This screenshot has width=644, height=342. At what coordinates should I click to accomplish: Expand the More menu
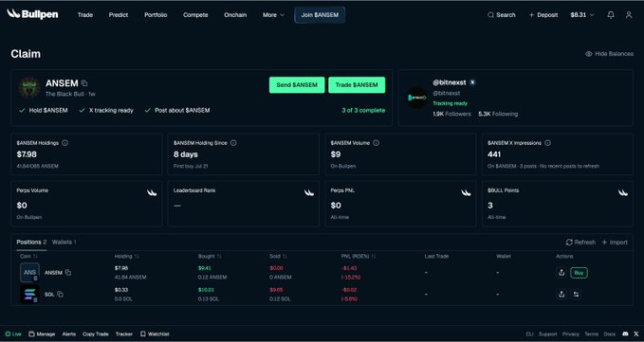pos(273,15)
